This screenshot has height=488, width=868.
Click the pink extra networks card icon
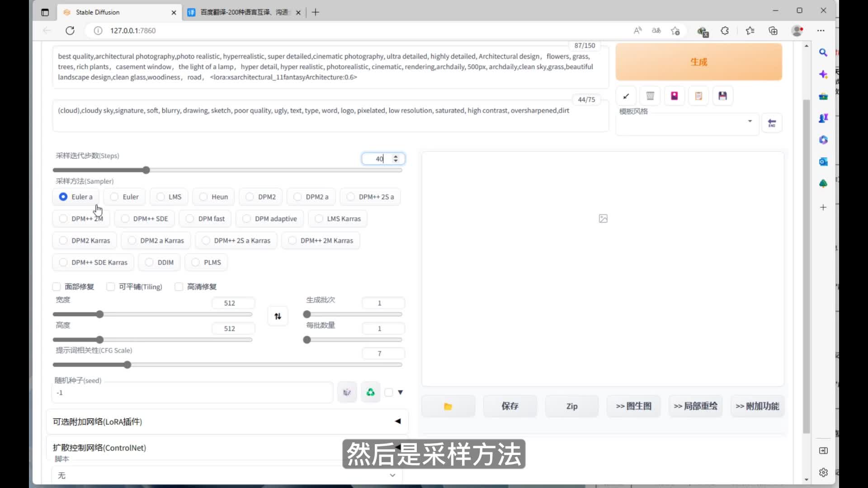674,96
